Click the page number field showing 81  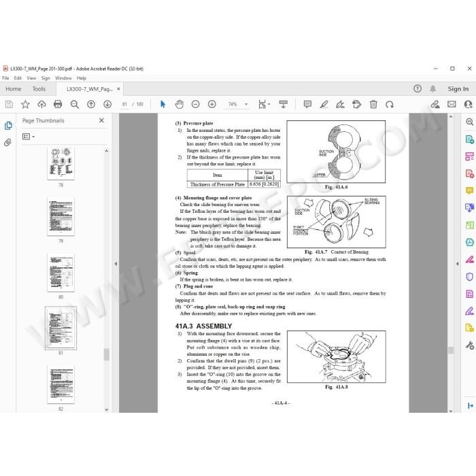[124, 105]
